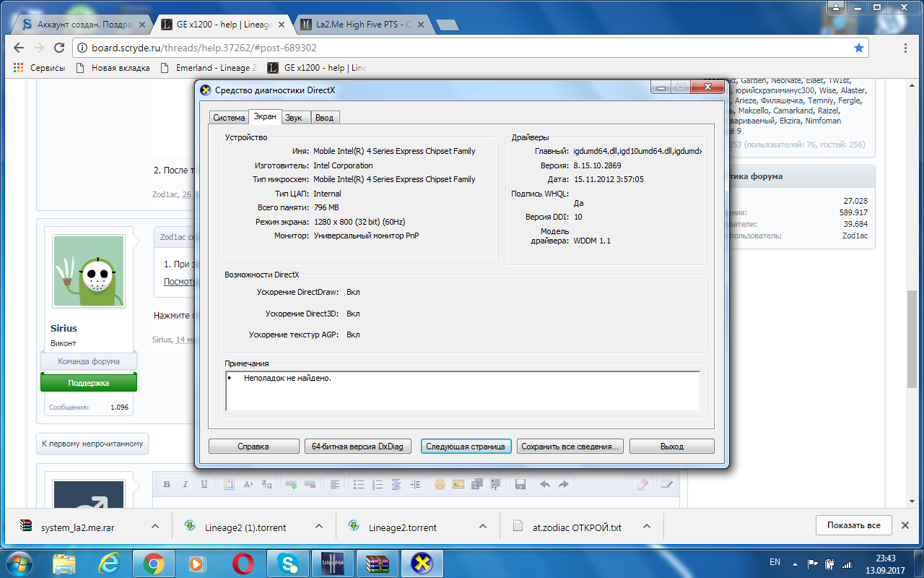The height and width of the screenshot is (578, 924).
Task: Click the unordered bullet list icon
Action: pos(359,485)
